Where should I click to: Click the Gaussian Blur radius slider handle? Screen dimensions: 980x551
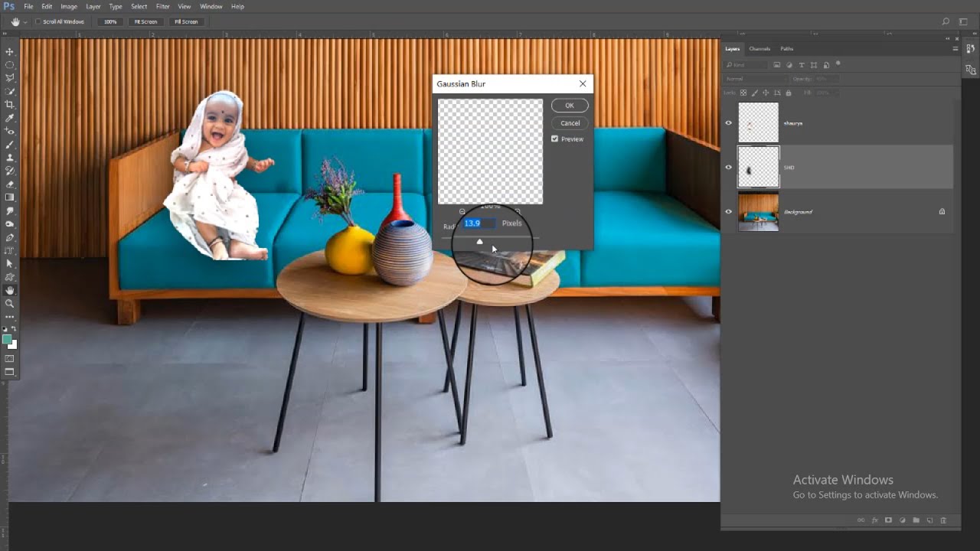tap(480, 242)
